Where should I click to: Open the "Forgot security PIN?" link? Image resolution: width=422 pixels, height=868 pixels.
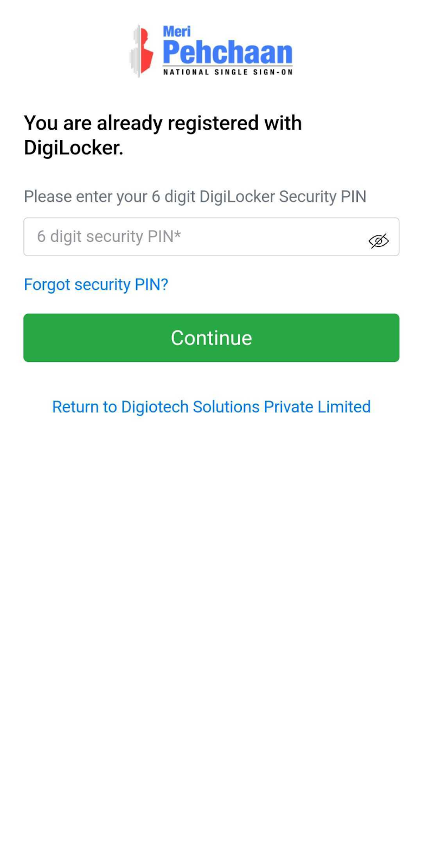[x=96, y=284]
